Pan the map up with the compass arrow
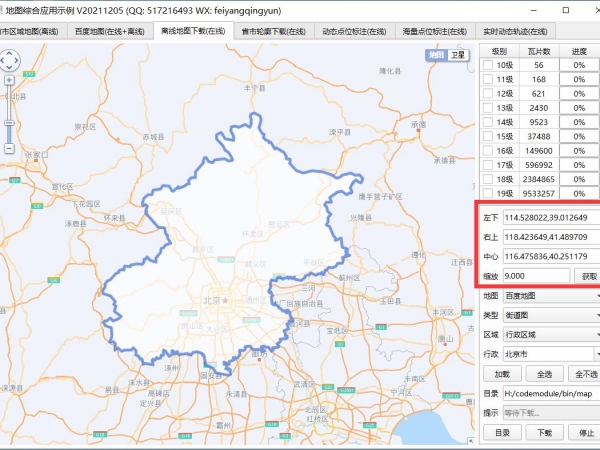 [x=11, y=52]
